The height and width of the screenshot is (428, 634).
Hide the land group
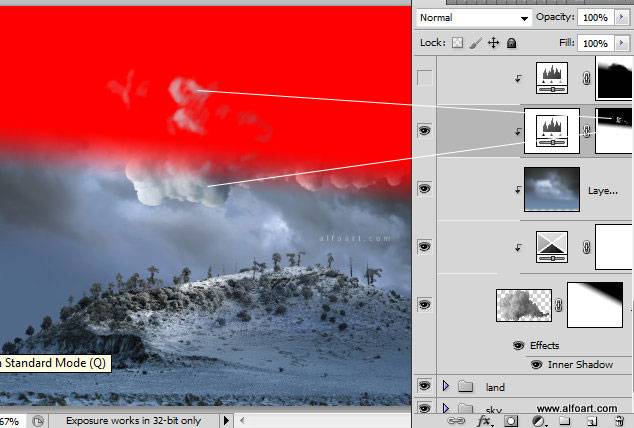pyautogui.click(x=425, y=386)
